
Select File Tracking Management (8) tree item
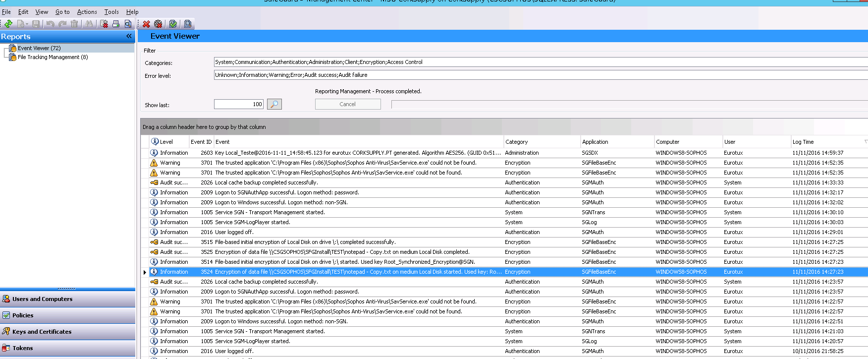[x=53, y=57]
